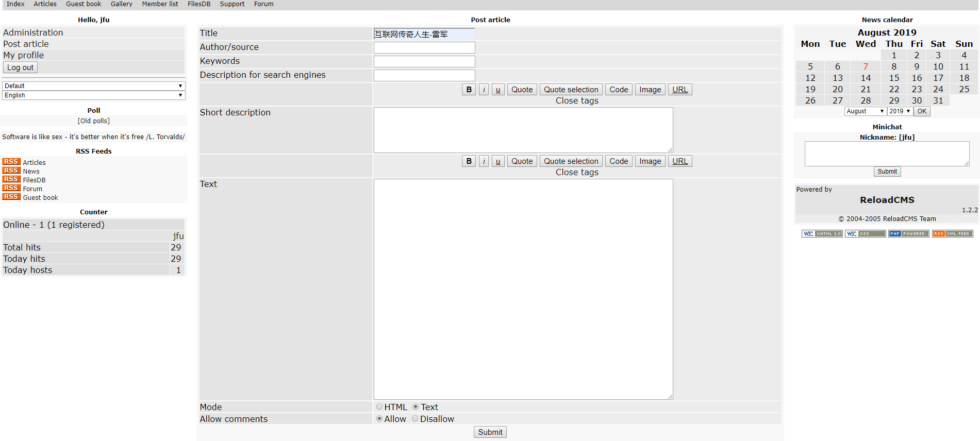
Task: Insert Quote in Text toolbar
Action: pos(522,161)
